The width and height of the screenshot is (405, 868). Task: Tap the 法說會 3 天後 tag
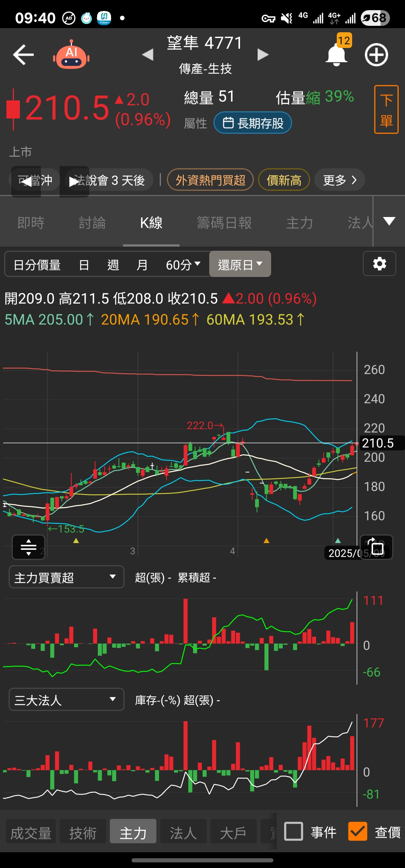coord(109,180)
